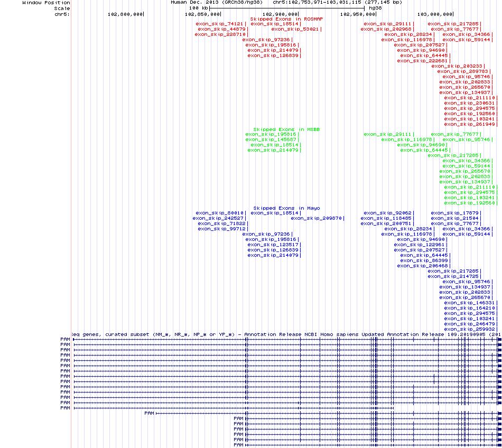The height and width of the screenshot is (448, 502).
Task: Click the Skipped Exons in MSBB track title
Action: coord(286,129)
